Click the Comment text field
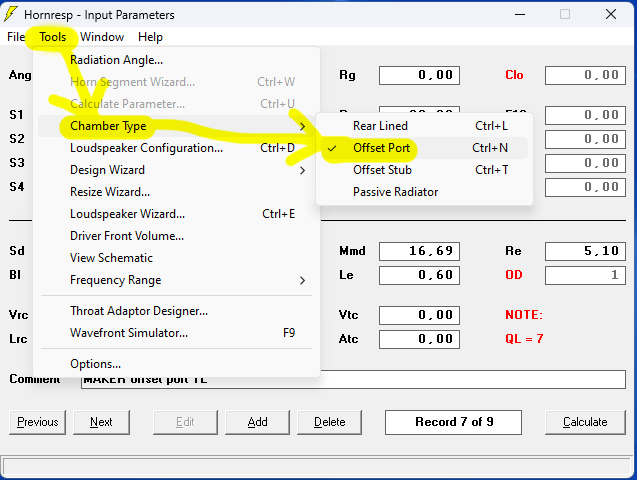Viewport: 637px width, 480px height. pyautogui.click(x=353, y=379)
